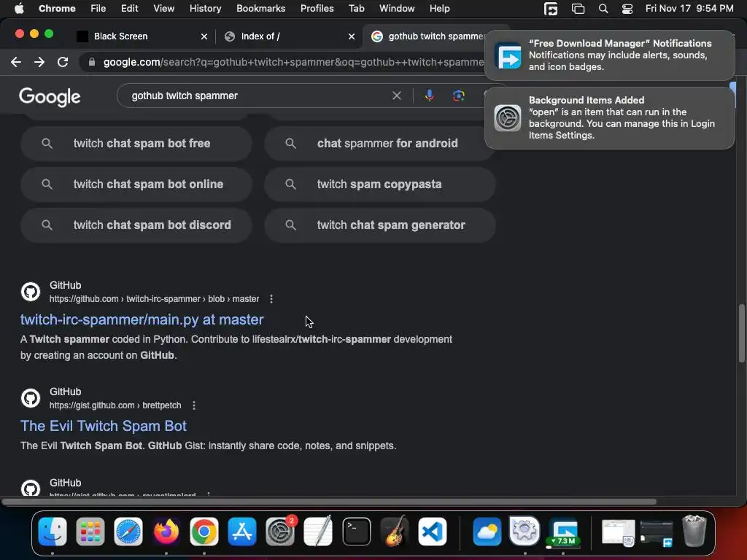Open Free Download Manager showing 7.3 M in Dock
Image resolution: width=747 pixels, height=560 pixels.
[563, 532]
